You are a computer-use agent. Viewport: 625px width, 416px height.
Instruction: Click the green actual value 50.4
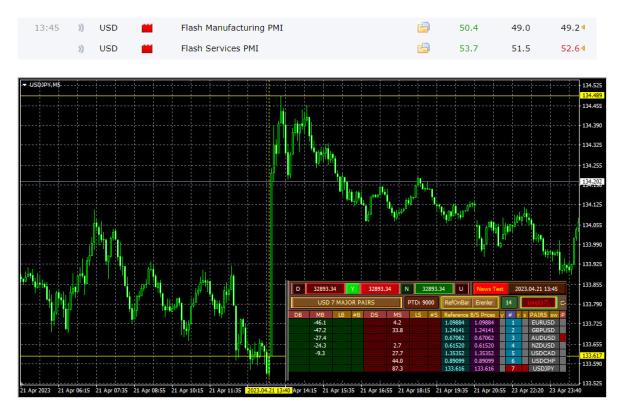click(x=468, y=28)
